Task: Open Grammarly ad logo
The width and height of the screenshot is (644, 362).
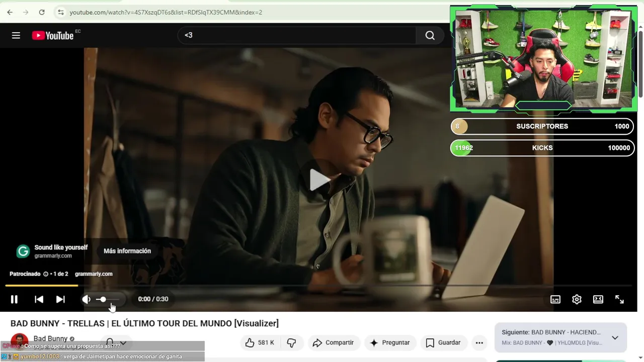Action: pyautogui.click(x=23, y=251)
